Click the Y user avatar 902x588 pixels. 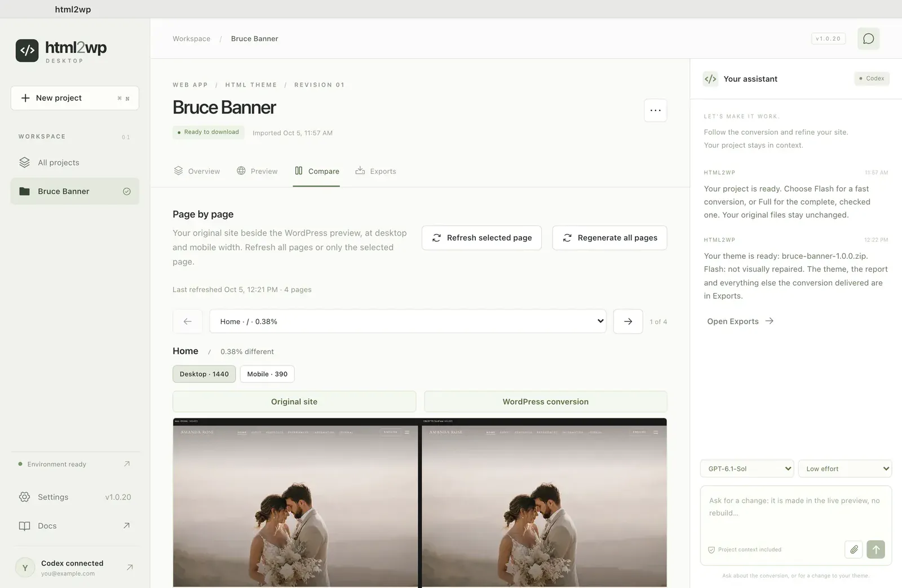(25, 568)
